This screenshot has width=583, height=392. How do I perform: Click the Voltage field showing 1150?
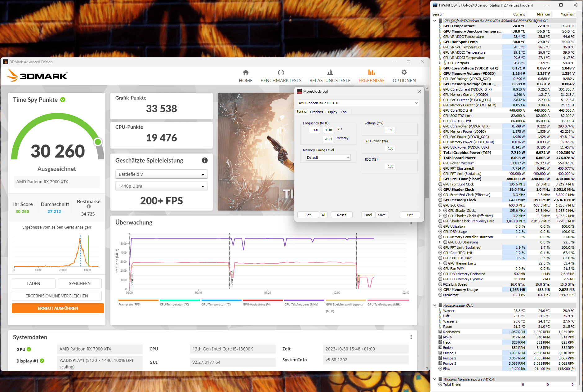(x=389, y=130)
